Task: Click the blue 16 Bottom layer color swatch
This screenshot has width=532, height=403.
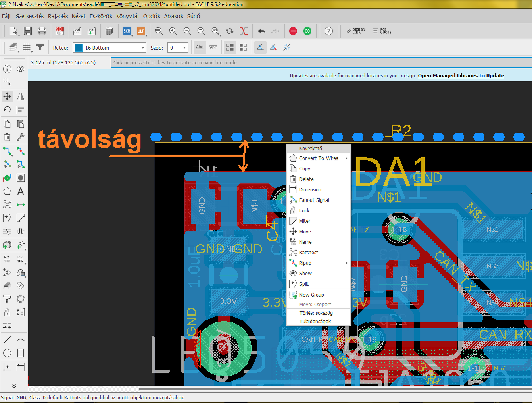Action: [x=79, y=48]
